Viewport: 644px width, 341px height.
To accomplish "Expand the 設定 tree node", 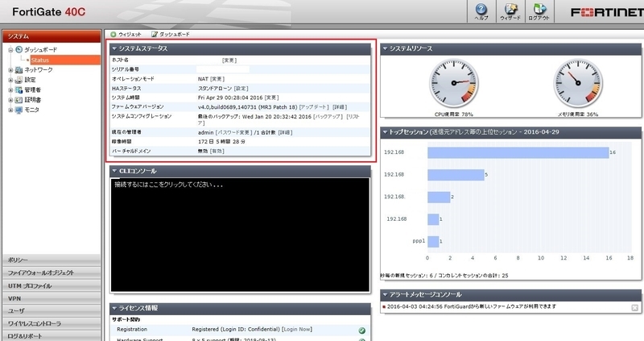I will pyautogui.click(x=10, y=80).
